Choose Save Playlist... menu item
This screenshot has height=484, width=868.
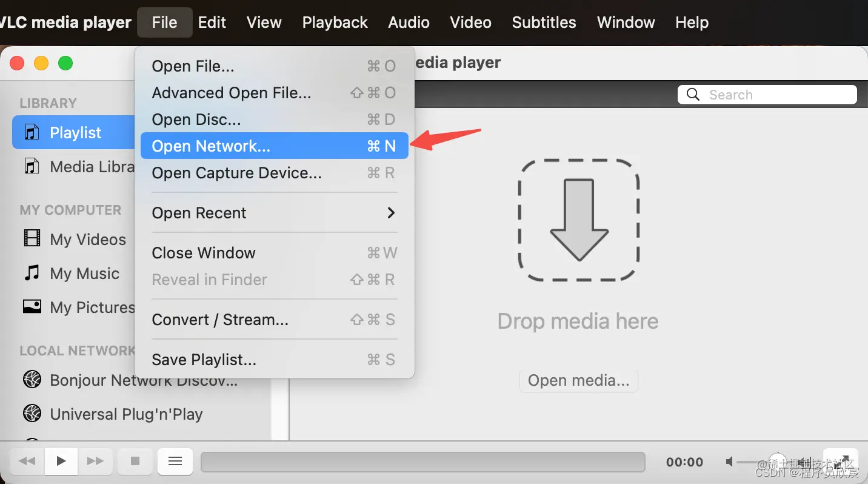pos(275,359)
